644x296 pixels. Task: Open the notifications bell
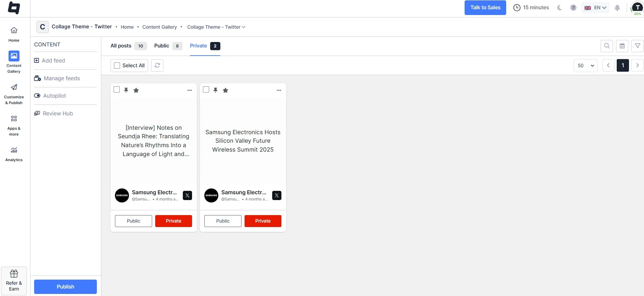(617, 8)
